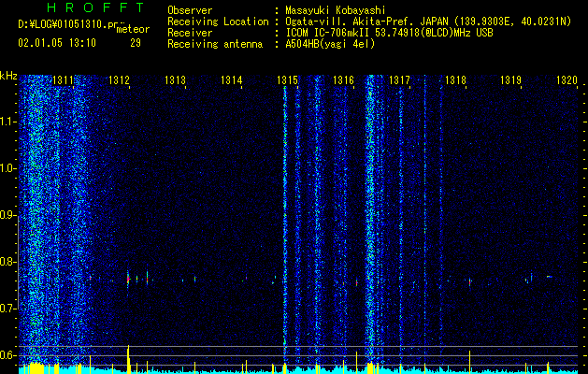Click the 1.0 frequency axis label

pos(8,168)
